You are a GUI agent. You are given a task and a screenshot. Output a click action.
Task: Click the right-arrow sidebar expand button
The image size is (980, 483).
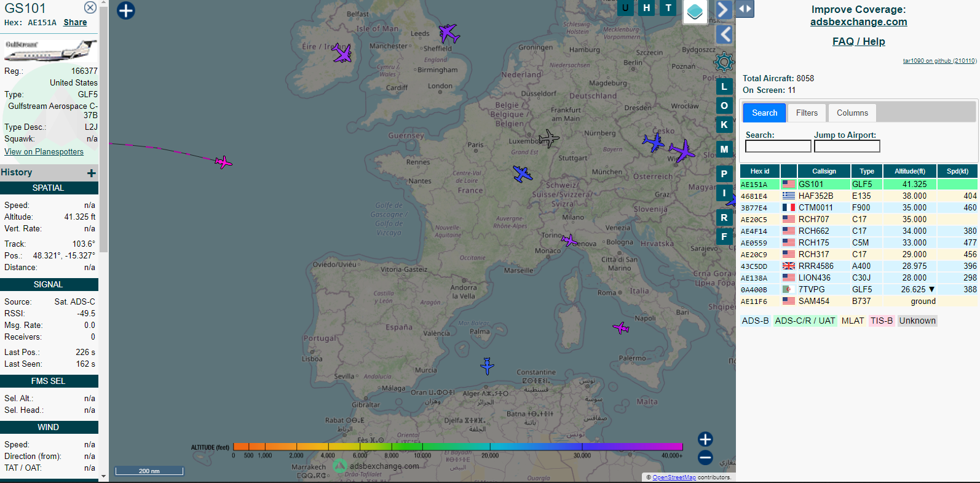coord(724,10)
